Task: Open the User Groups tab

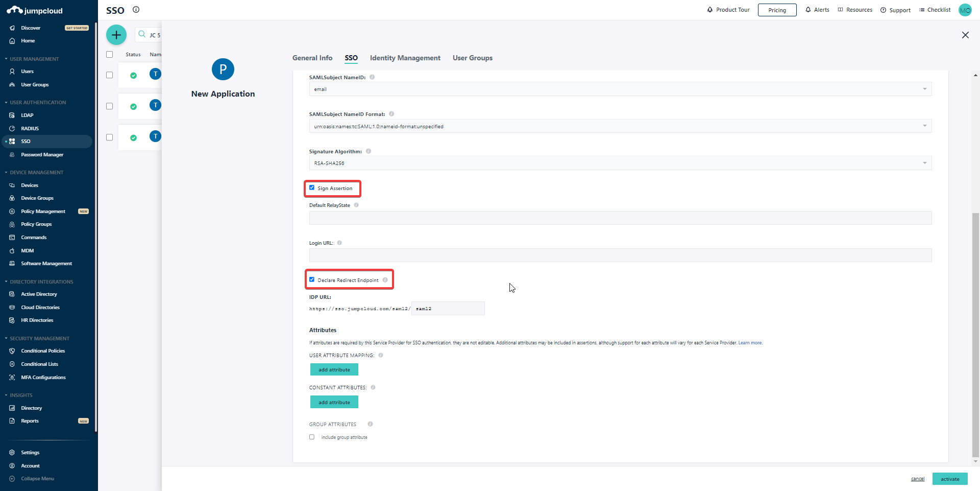Action: [472, 58]
